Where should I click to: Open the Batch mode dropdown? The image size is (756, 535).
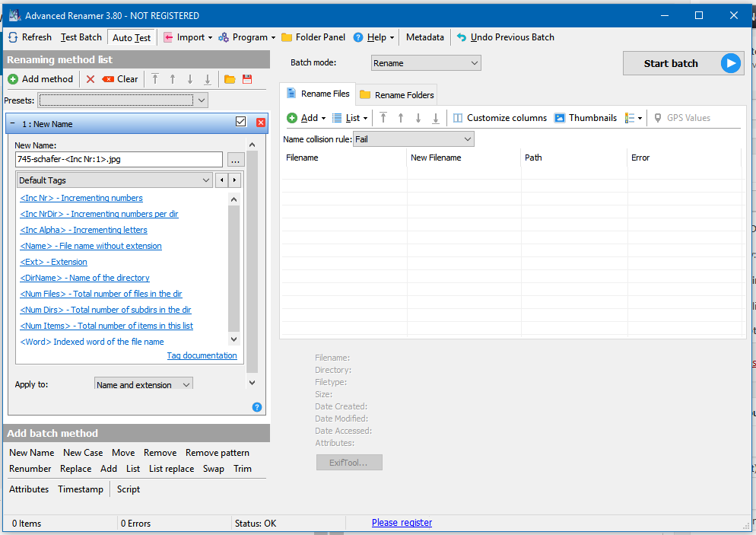click(x=426, y=63)
